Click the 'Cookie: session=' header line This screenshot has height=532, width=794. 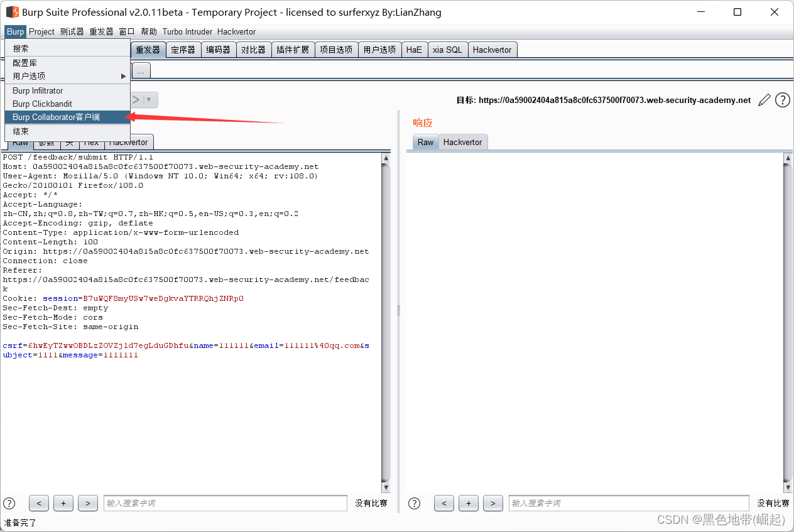point(123,298)
